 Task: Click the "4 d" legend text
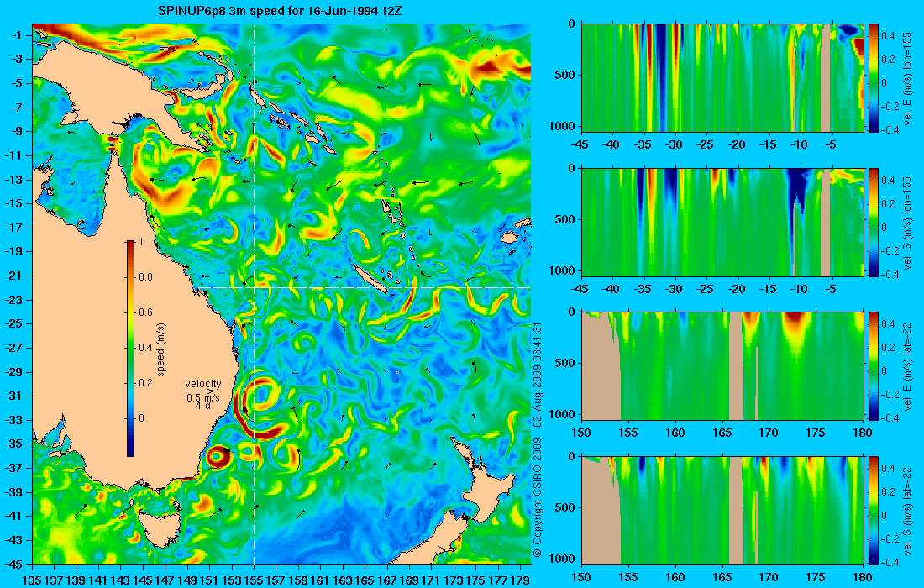(202, 406)
